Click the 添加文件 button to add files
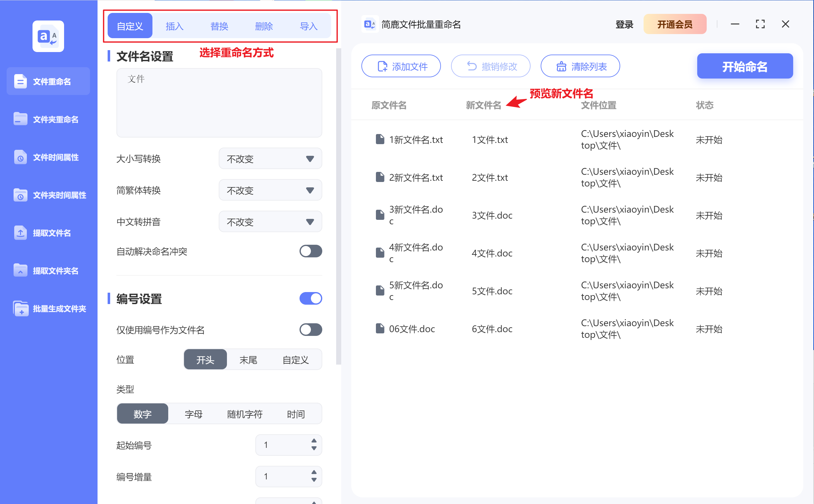This screenshot has height=504, width=814. [401, 66]
